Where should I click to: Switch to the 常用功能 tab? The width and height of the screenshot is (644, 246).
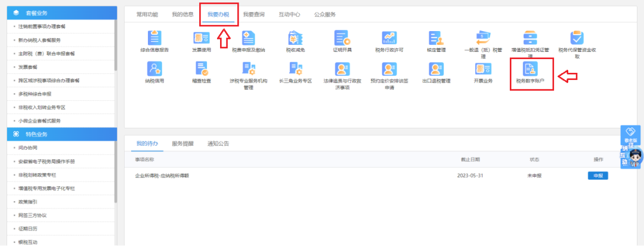(147, 14)
